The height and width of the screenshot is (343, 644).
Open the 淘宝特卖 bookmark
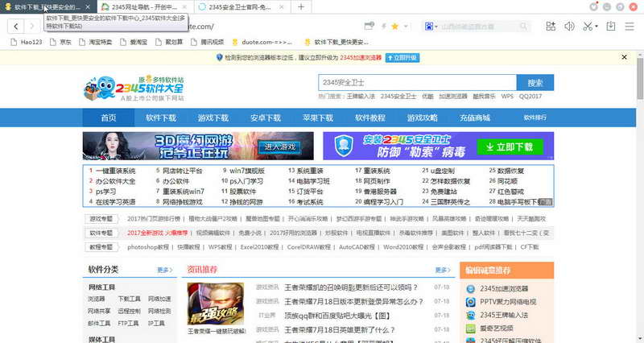click(95, 42)
